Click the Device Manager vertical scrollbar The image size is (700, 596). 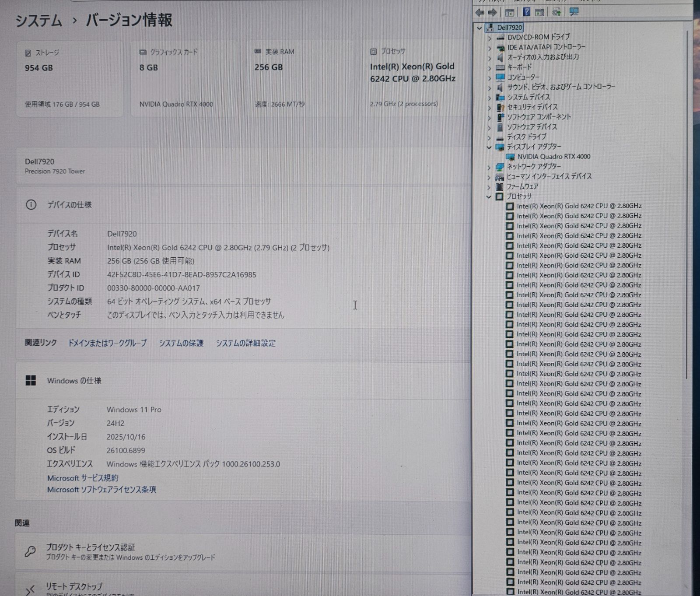tap(687, 219)
